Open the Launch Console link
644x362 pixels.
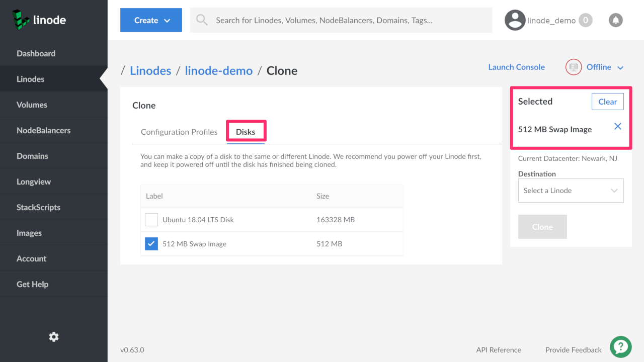[516, 67]
